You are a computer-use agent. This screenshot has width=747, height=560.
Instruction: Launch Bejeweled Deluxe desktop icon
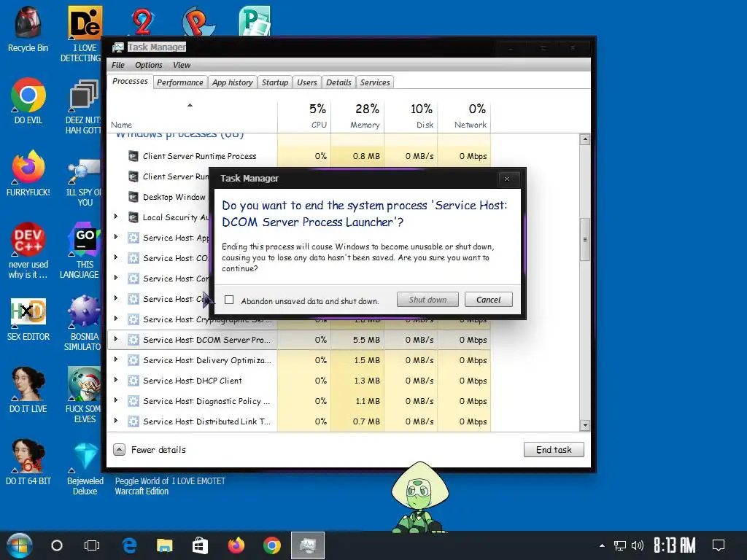(x=85, y=469)
